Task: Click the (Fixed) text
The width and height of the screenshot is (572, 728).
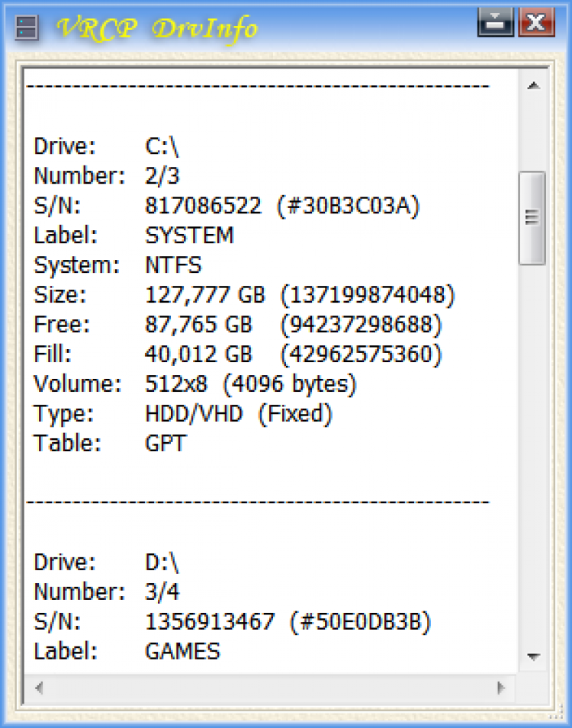Action: click(x=295, y=414)
